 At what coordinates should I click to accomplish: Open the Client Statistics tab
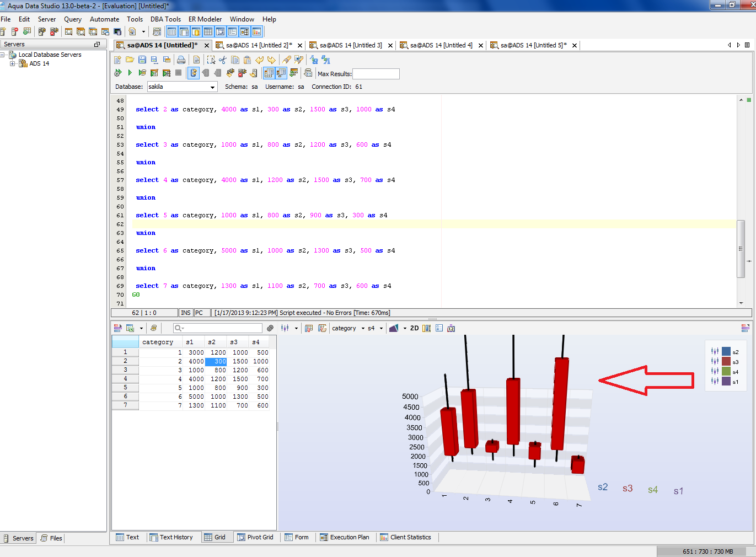click(405, 537)
